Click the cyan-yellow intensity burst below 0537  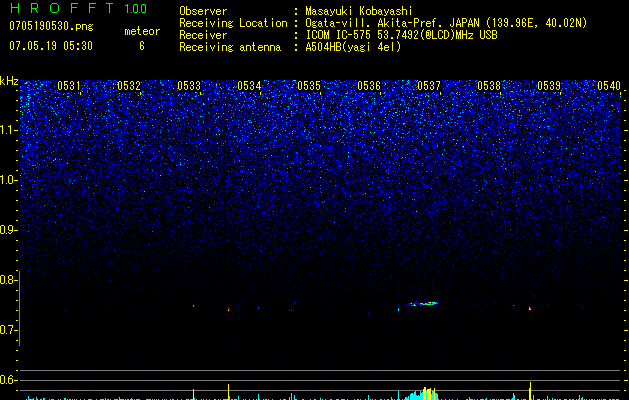click(x=421, y=394)
